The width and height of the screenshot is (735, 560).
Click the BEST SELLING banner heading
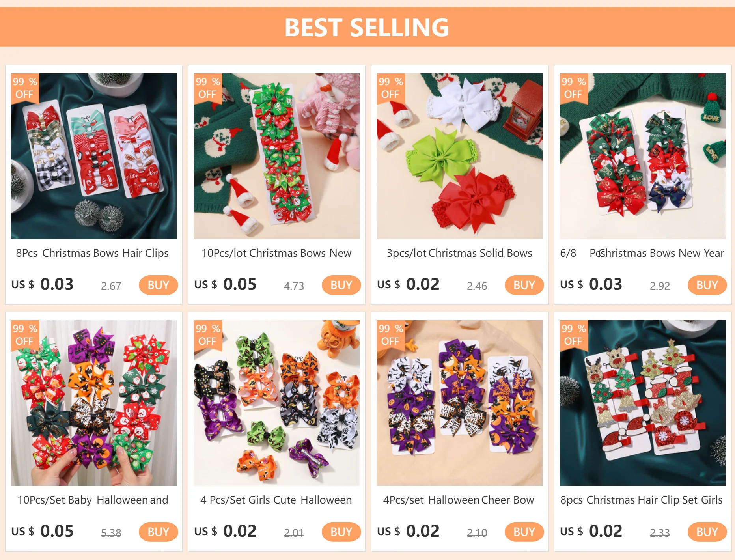[x=367, y=27]
